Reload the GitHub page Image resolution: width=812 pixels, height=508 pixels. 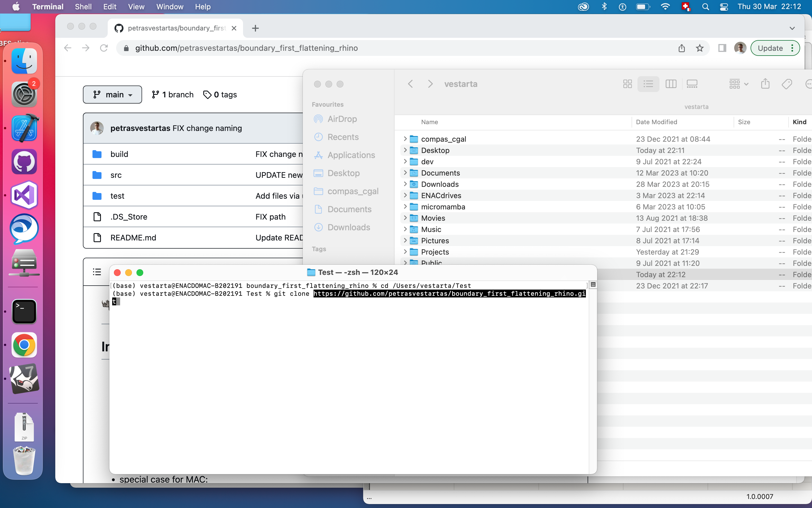(x=104, y=48)
